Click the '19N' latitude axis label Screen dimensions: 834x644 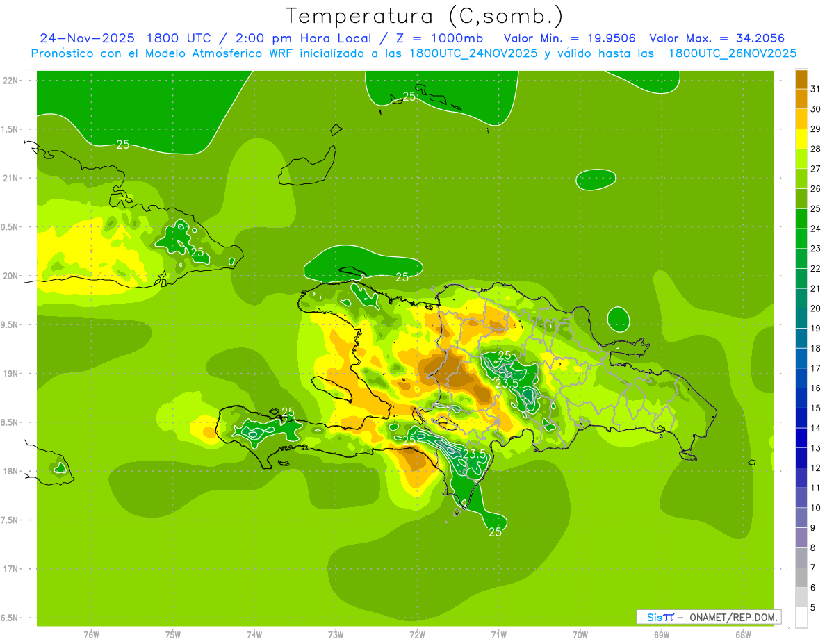(x=11, y=374)
